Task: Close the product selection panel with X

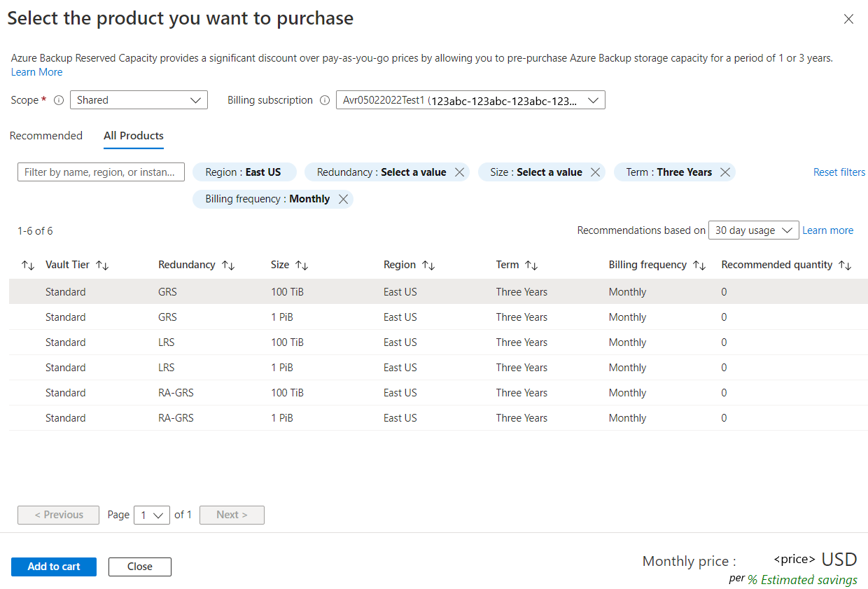Action: [x=848, y=20]
